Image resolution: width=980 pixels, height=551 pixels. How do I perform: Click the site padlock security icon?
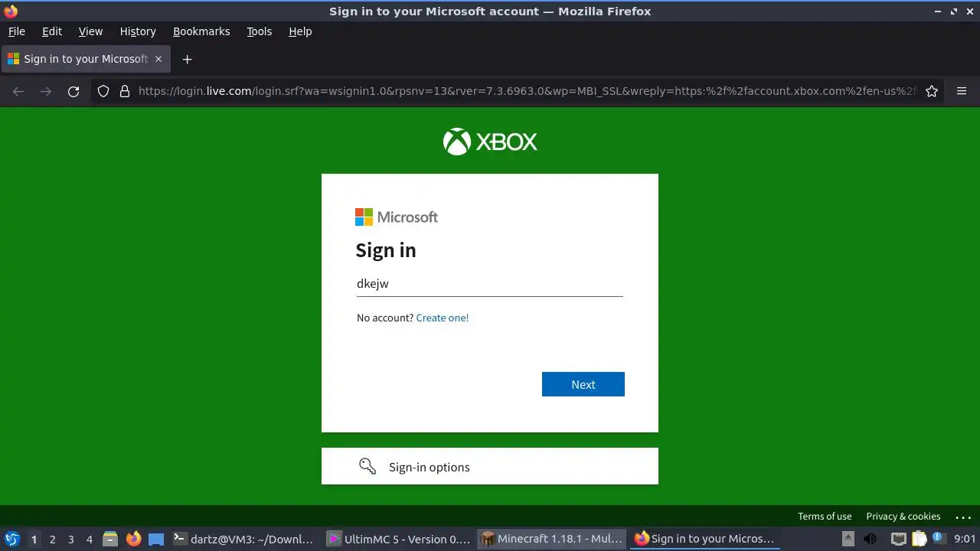pyautogui.click(x=125, y=91)
